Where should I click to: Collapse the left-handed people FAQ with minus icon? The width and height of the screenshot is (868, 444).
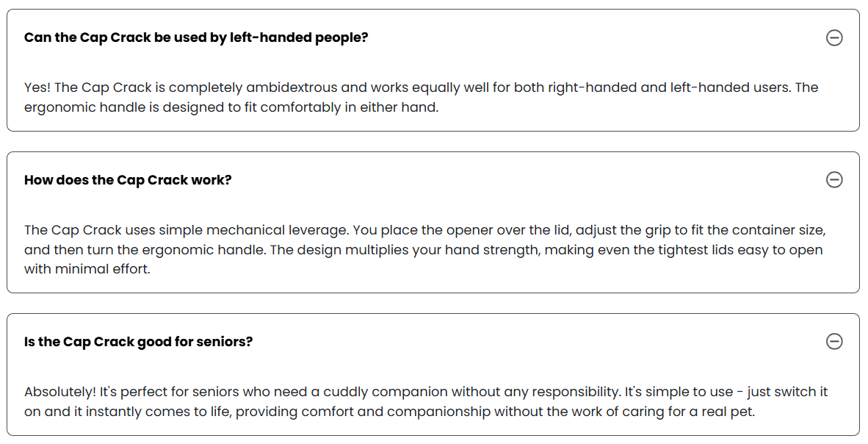[x=834, y=37]
